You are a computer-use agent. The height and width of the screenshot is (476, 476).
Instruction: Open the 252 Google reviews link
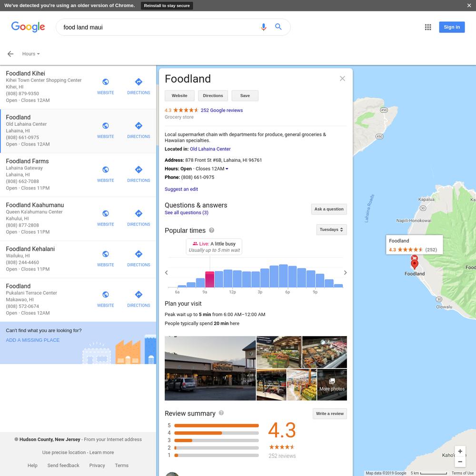[222, 110]
